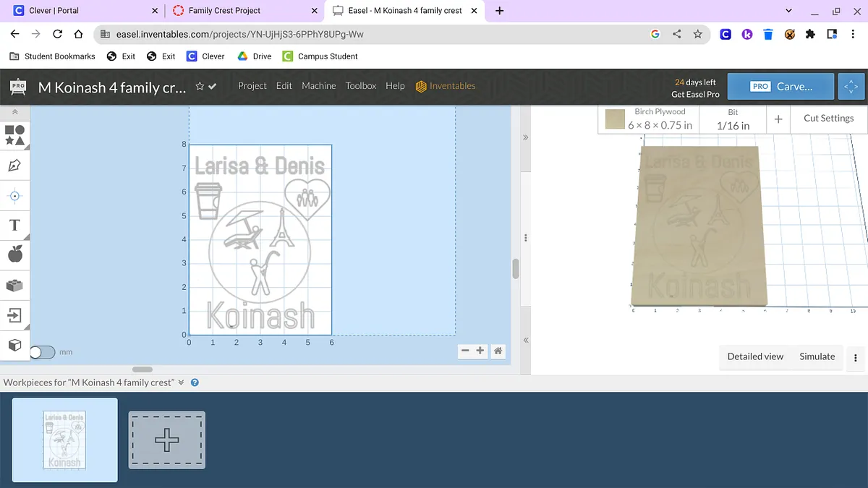
Task: Click the zoom in plus button
Action: [480, 351]
